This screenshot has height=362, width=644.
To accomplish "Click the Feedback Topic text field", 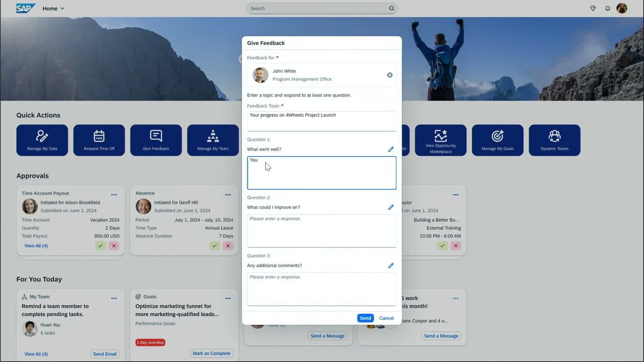I will [x=321, y=121].
